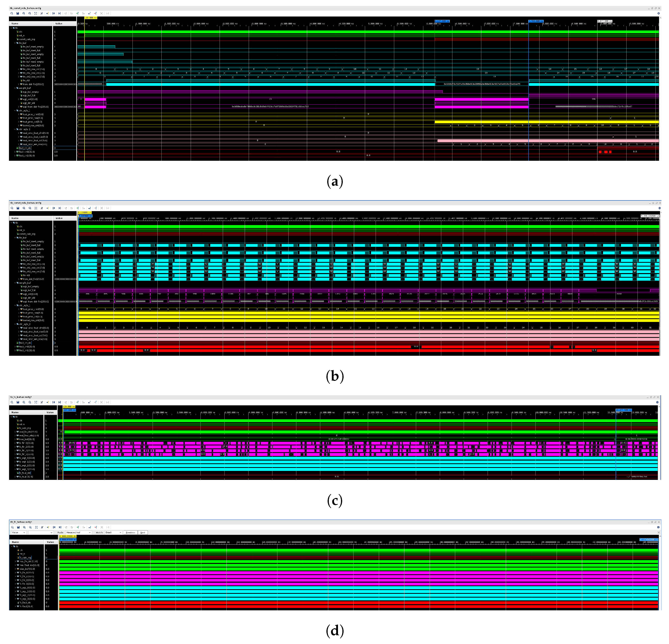669x644 pixels.
Task: Click Zoom Out icon in bottom window toolbar
Action: [x=30, y=527]
